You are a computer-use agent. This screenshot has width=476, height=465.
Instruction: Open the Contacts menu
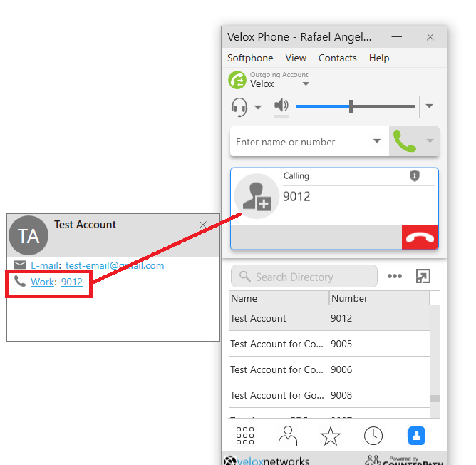tap(337, 58)
